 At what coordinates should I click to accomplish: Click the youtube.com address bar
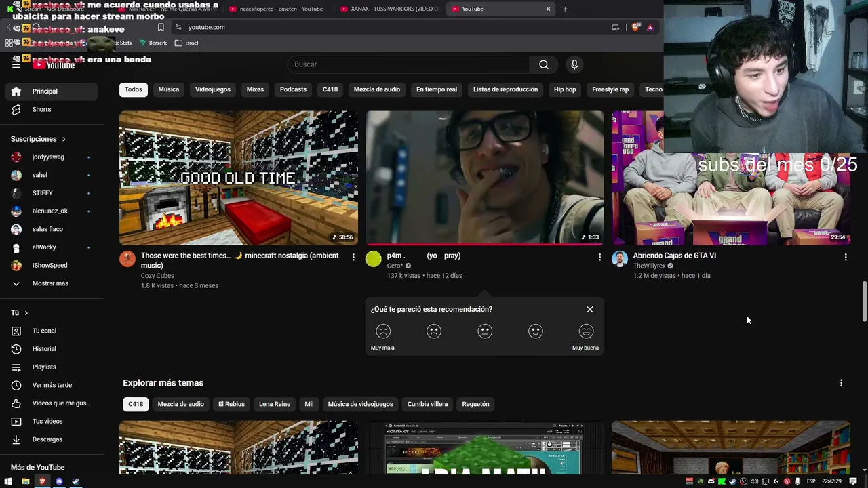point(390,27)
